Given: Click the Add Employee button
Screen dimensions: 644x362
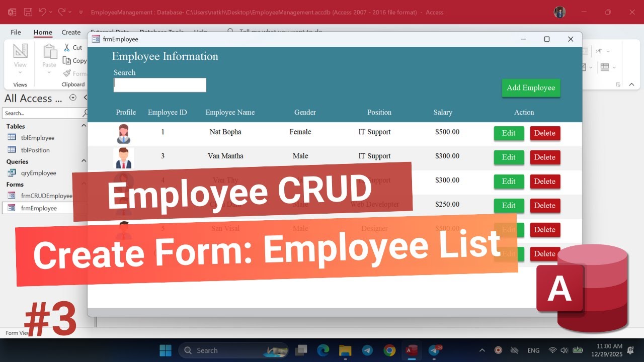Looking at the screenshot, I should point(531,88).
